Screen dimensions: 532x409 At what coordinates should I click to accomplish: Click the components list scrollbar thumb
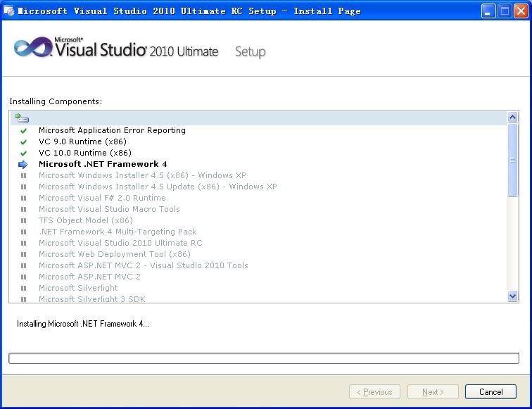(x=513, y=160)
